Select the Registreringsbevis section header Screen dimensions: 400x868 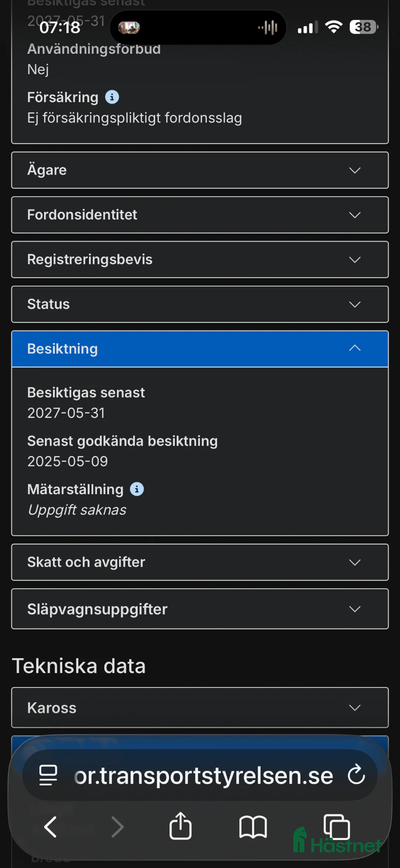tap(90, 259)
